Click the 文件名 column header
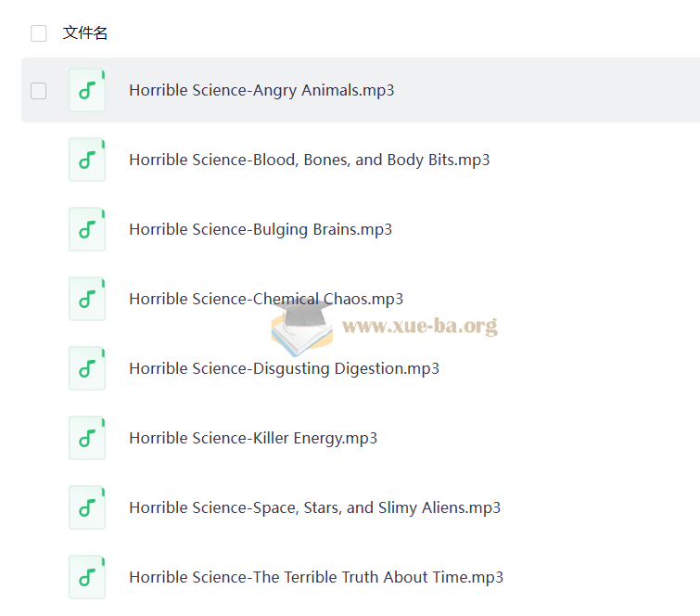The width and height of the screenshot is (700, 616). pyautogui.click(x=85, y=33)
